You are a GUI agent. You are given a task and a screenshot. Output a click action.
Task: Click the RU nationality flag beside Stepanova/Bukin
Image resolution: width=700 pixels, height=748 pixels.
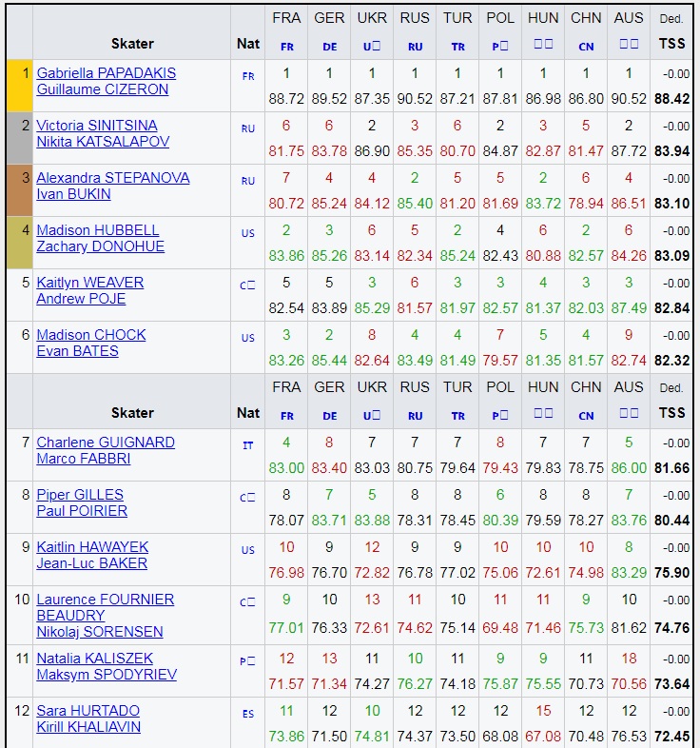(248, 182)
